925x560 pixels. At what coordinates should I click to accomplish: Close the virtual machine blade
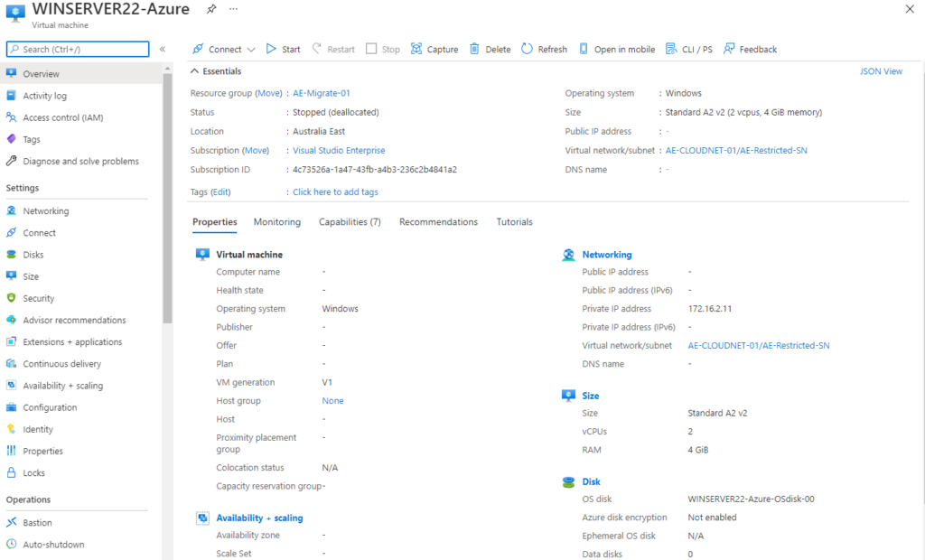click(x=910, y=9)
